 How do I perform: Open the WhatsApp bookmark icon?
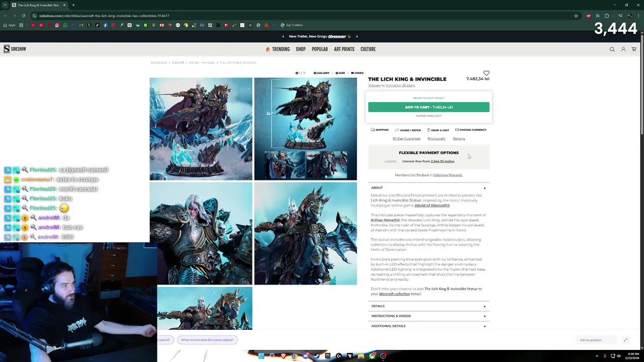point(65,25)
